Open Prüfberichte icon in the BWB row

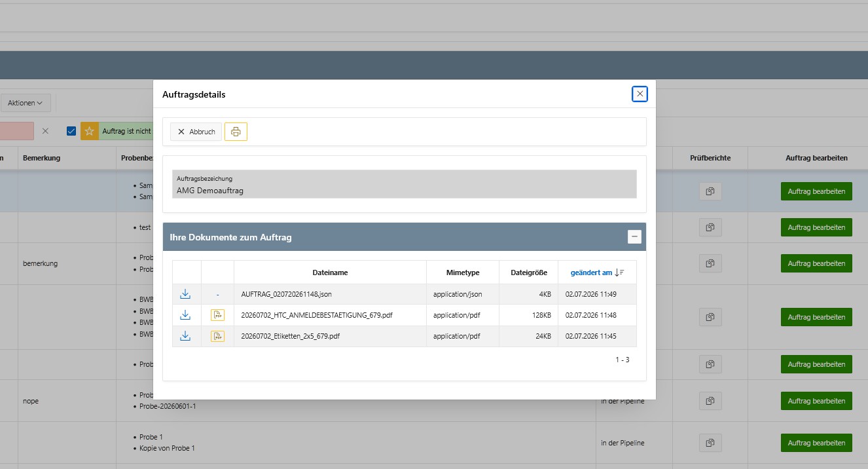click(x=710, y=317)
